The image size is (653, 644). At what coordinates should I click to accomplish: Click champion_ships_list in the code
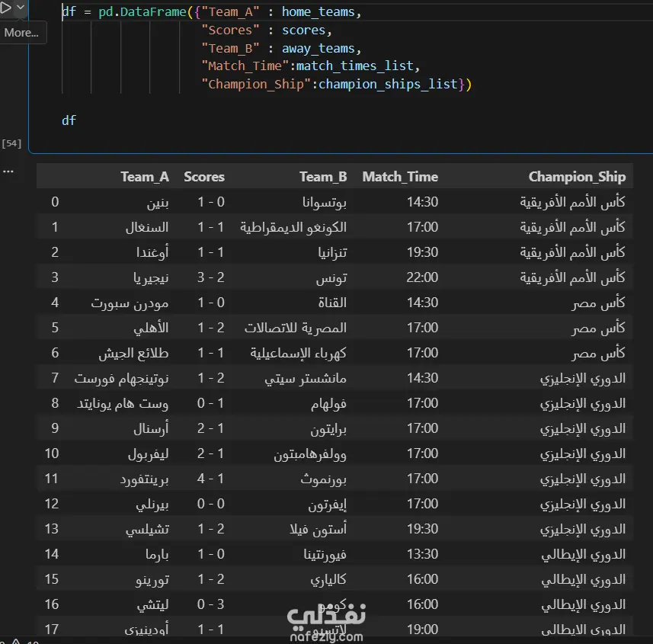(388, 84)
